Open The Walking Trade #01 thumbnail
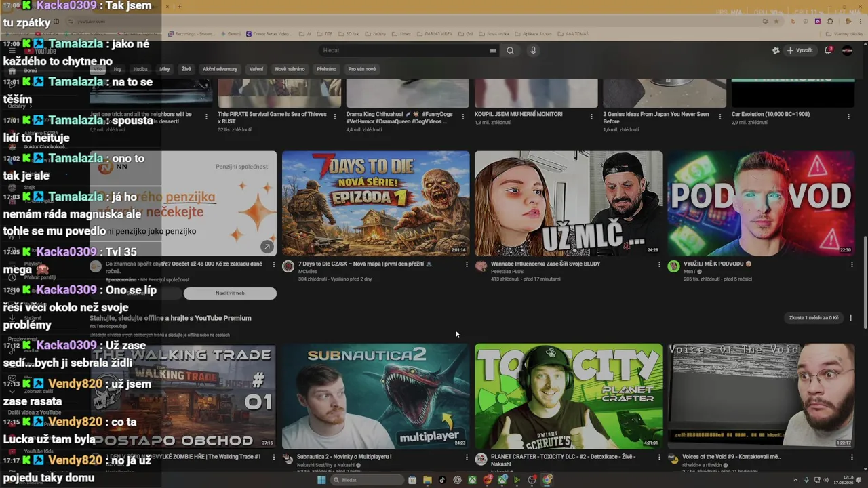868x488 pixels. pyautogui.click(x=183, y=396)
